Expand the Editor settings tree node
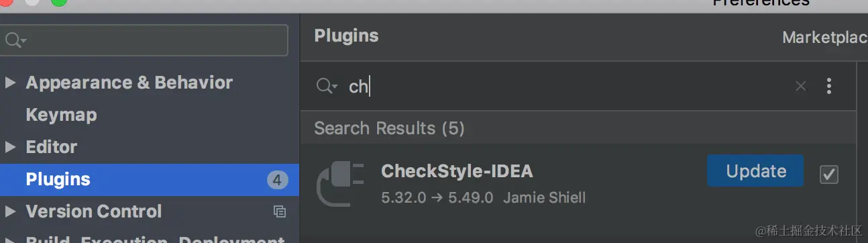Screen dimensions: 868x243 (10, 147)
